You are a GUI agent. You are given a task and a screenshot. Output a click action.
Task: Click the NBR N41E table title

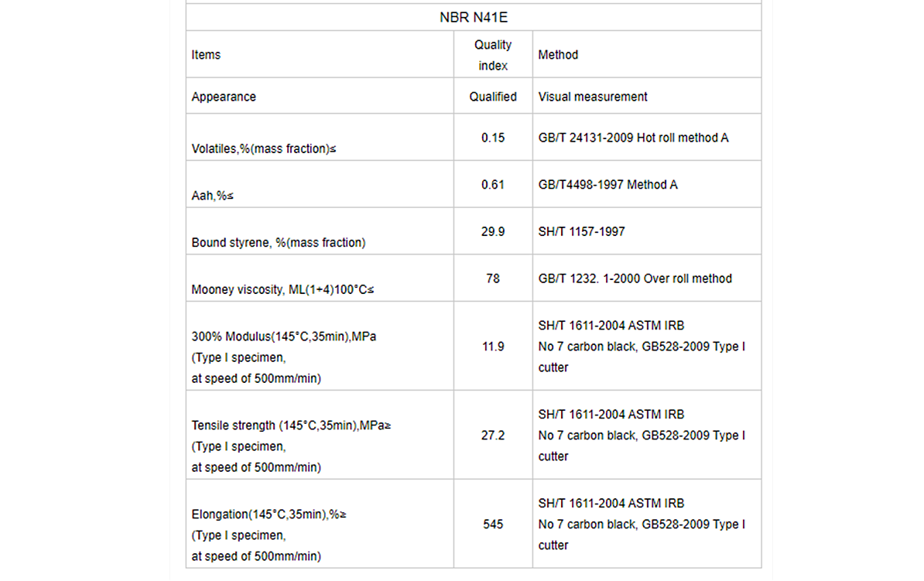(x=473, y=18)
